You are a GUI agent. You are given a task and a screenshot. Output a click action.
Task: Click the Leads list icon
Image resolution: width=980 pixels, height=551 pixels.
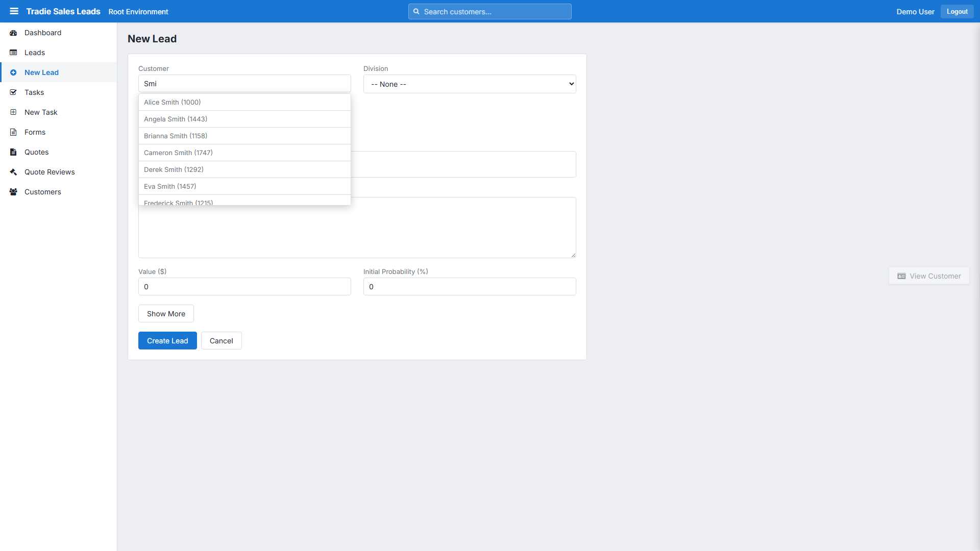point(13,53)
